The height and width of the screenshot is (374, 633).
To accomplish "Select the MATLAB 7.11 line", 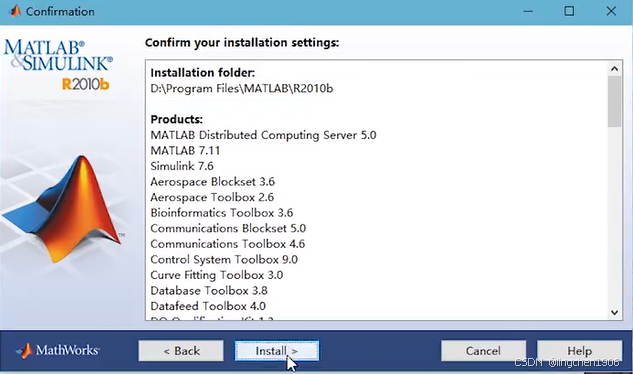I will [185, 151].
